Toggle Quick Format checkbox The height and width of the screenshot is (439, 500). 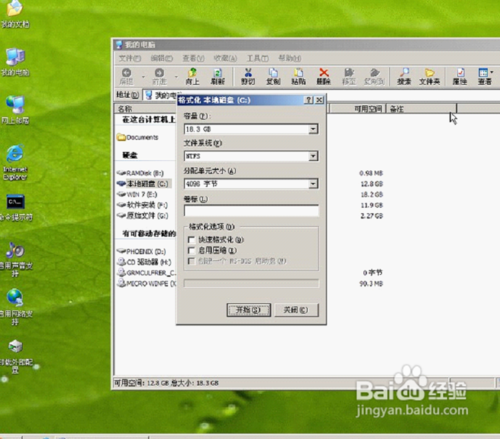tap(191, 240)
